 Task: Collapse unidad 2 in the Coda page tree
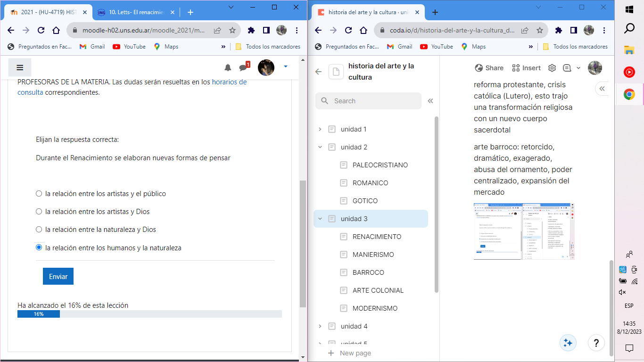[x=320, y=147]
